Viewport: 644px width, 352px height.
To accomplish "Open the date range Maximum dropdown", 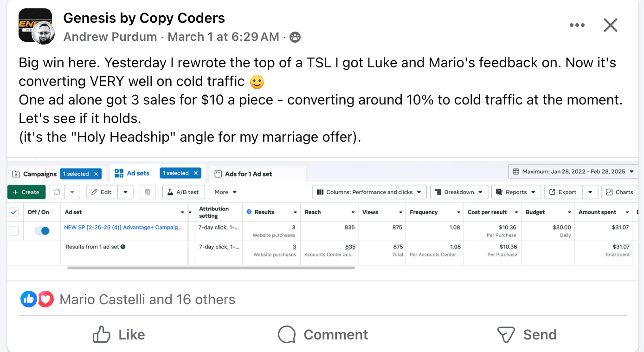I will tap(573, 171).
